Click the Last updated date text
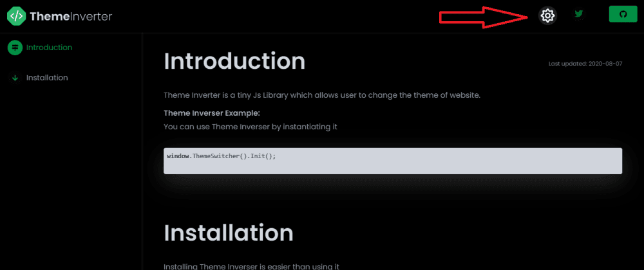The image size is (644, 270). (585, 64)
